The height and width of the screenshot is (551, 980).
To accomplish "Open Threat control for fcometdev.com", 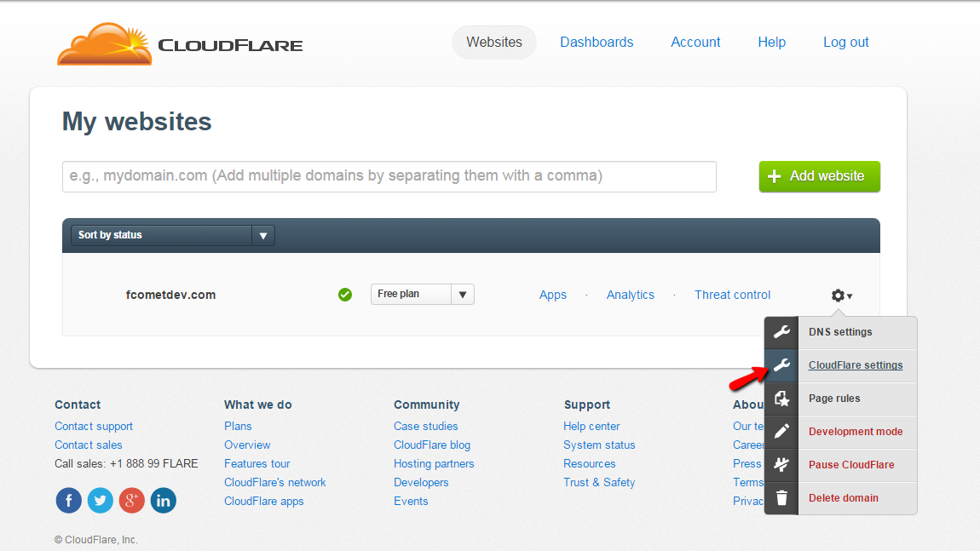I will [733, 295].
